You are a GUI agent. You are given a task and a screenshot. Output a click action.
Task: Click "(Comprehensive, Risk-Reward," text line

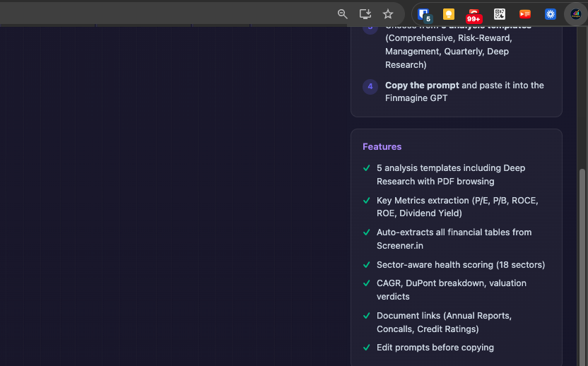point(449,38)
